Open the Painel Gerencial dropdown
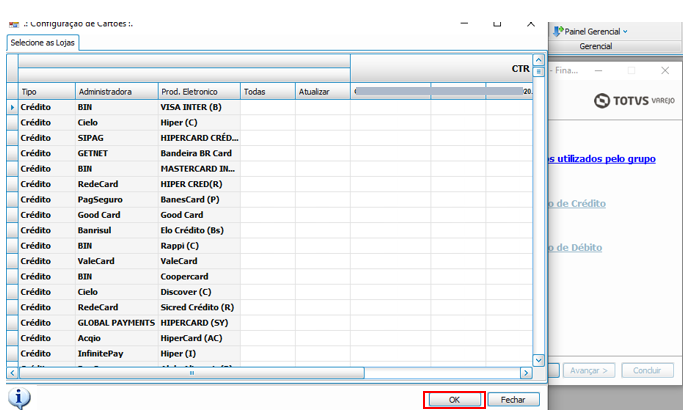The image size is (683, 413). 626,31
